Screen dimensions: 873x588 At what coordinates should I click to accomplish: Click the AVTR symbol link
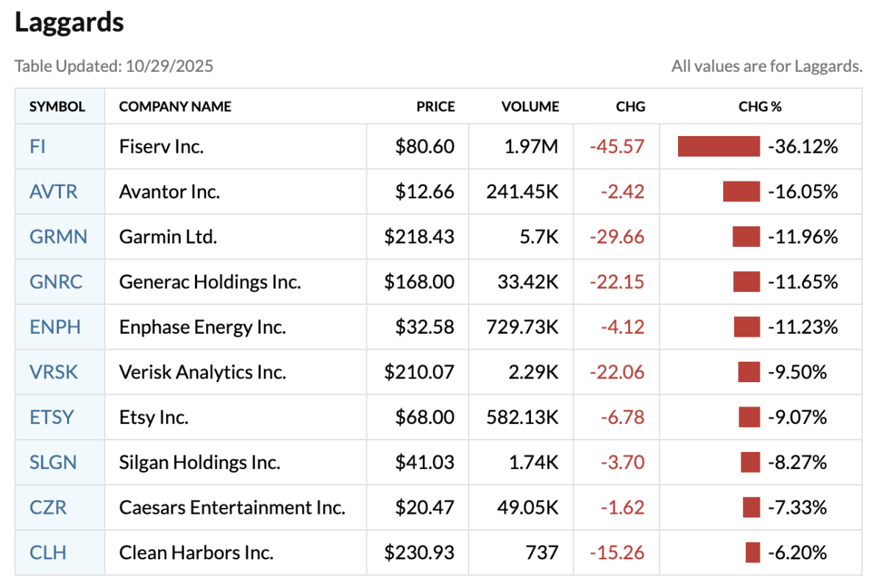53,192
